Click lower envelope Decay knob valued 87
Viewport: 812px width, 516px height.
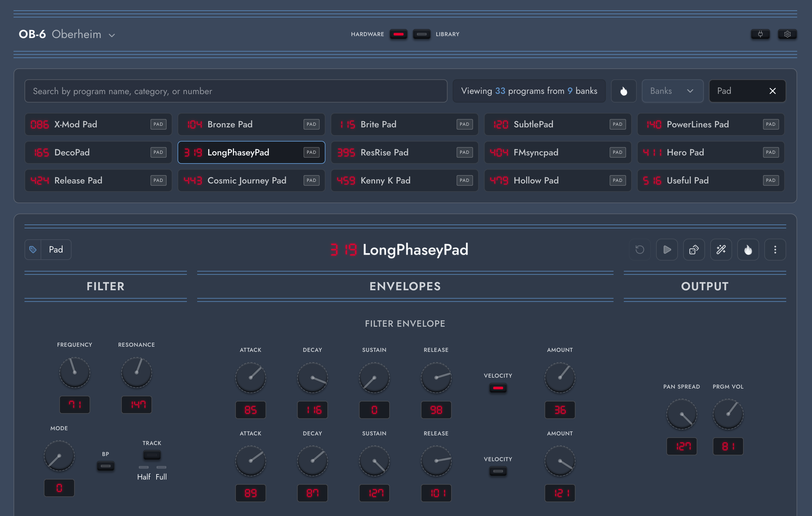pos(312,461)
